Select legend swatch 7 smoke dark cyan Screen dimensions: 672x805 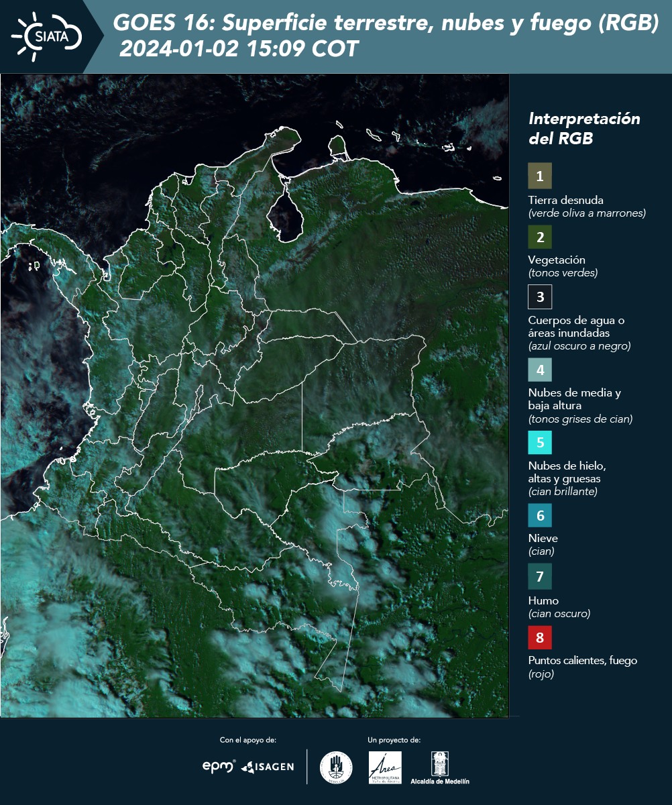point(540,576)
